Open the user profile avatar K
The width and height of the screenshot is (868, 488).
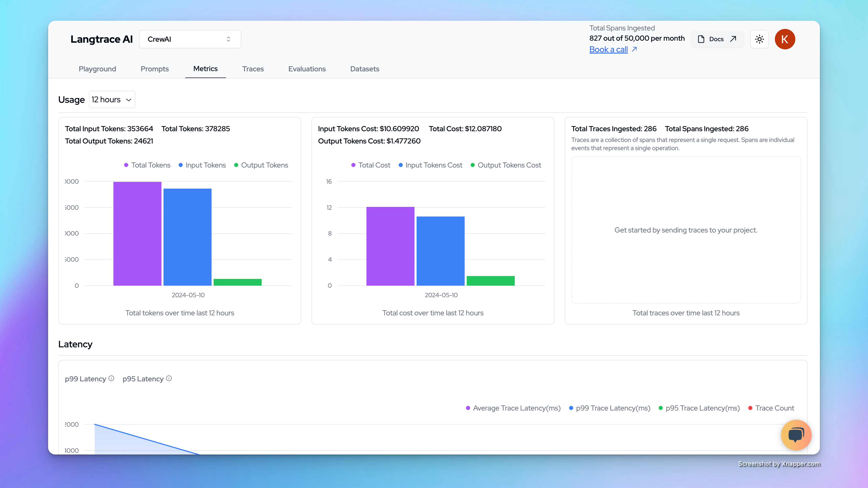785,39
